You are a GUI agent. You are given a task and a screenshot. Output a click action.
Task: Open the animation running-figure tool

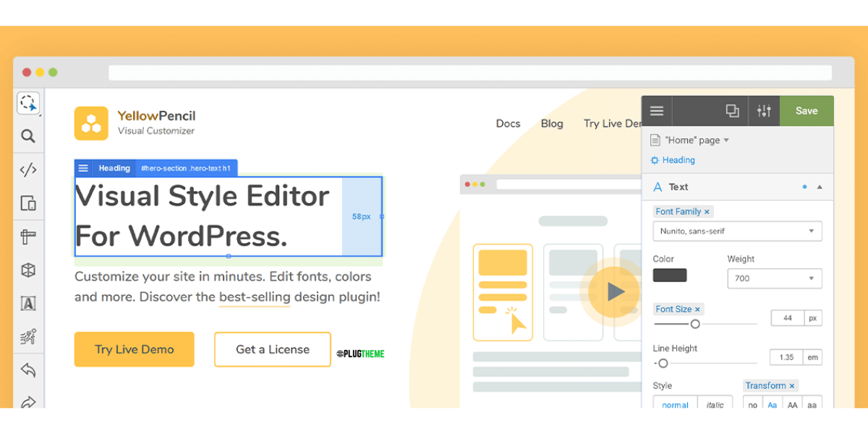(28, 336)
